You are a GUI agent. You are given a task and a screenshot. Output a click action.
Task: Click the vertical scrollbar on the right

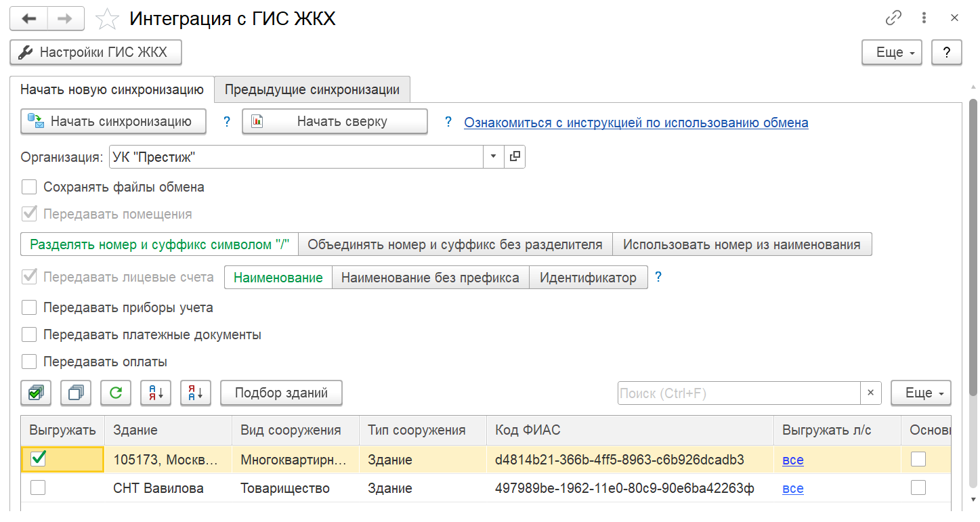(x=973, y=247)
